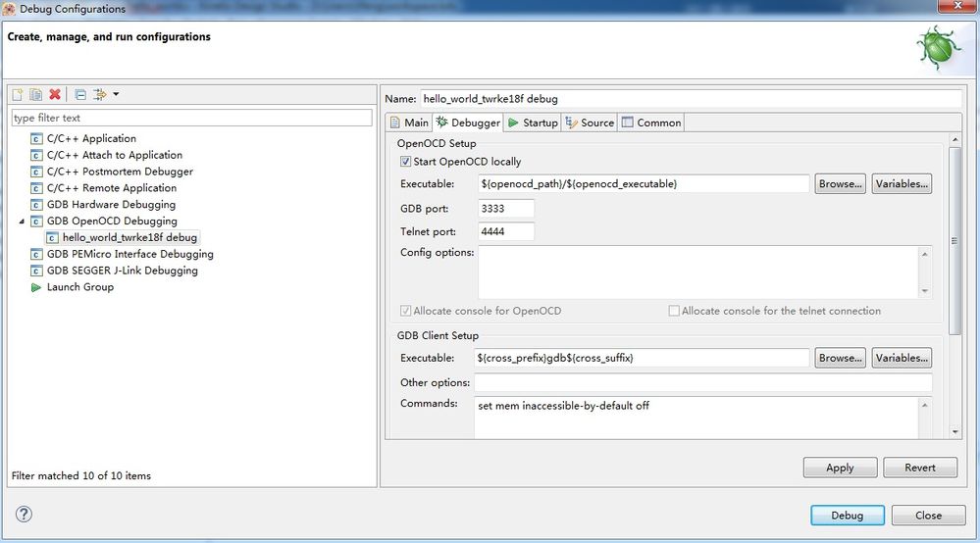Switch to the Source tab
This screenshot has height=543, width=980.
(x=590, y=123)
